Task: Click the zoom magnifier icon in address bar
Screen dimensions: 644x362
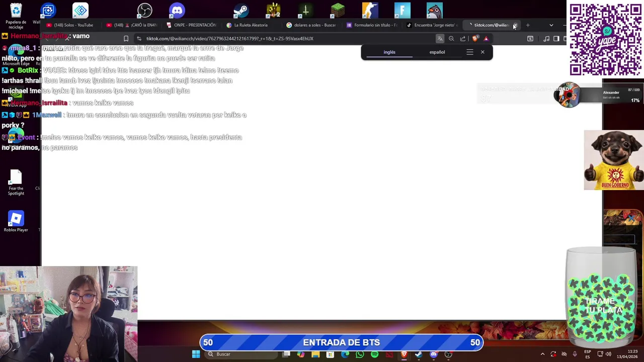Action: (x=451, y=39)
